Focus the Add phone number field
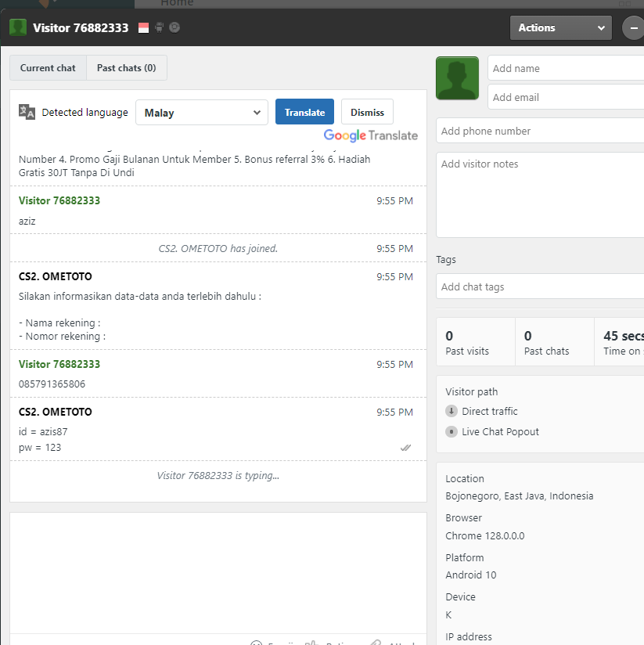 540,131
